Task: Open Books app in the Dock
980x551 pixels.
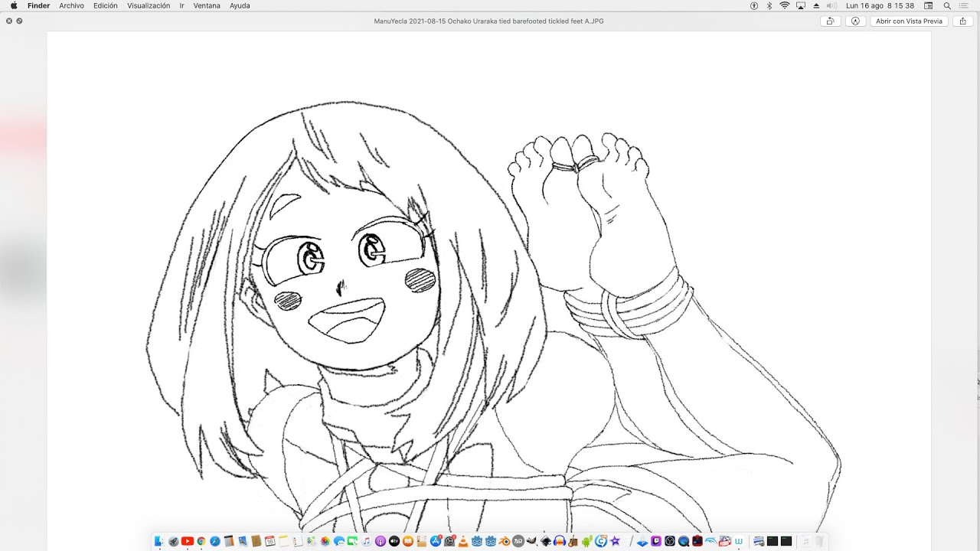Action: [x=408, y=541]
